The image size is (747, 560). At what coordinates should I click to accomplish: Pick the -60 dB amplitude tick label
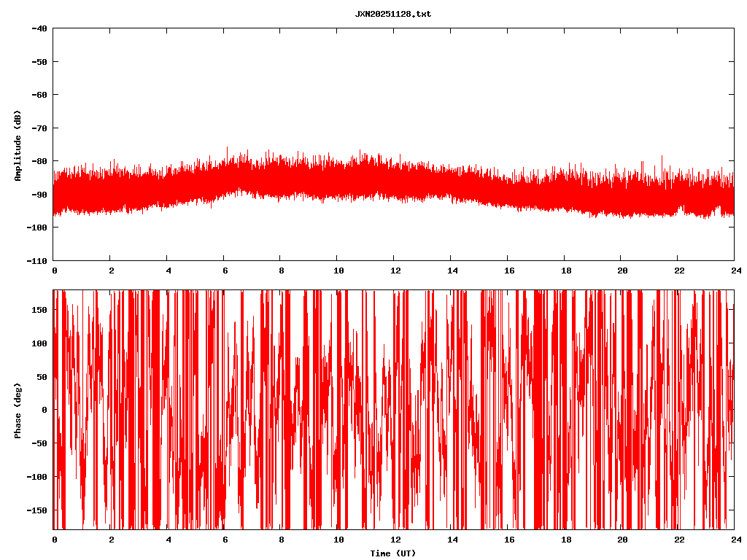[39, 95]
